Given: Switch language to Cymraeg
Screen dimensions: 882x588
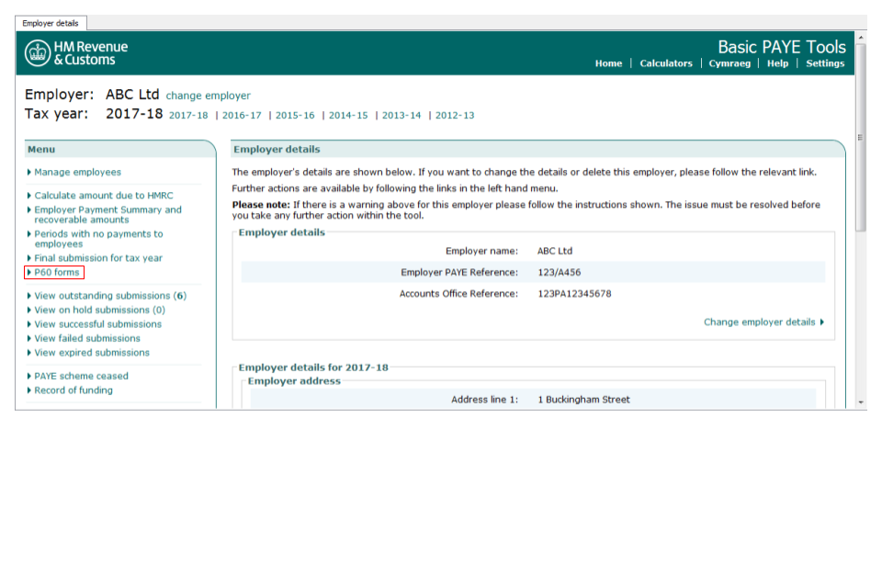Looking at the screenshot, I should click(730, 63).
